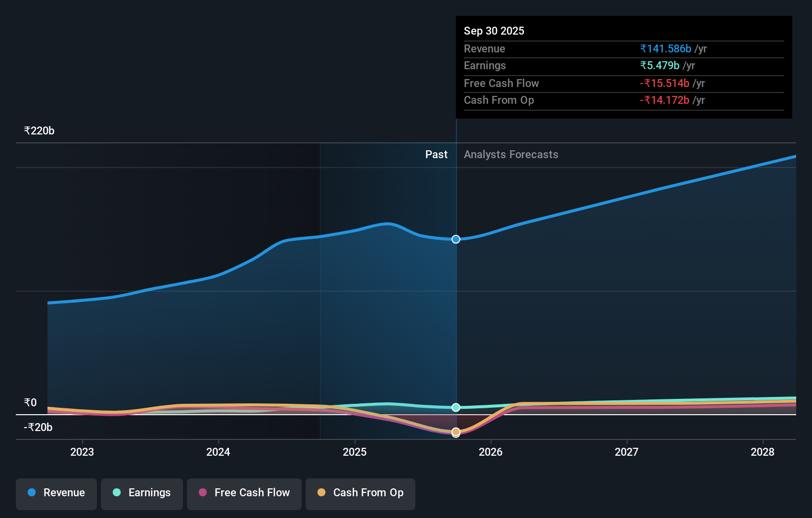The image size is (812, 518).
Task: Toggle the Earnings series visibility in the legend
Action: point(142,493)
